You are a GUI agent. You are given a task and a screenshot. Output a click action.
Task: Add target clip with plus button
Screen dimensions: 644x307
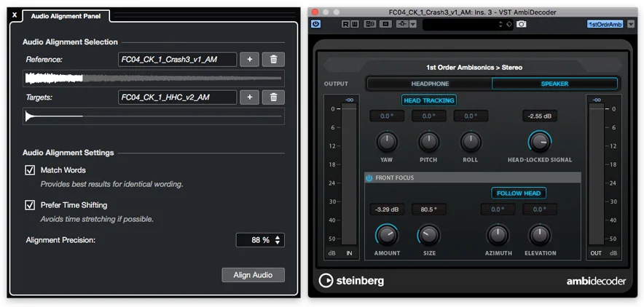(250, 97)
